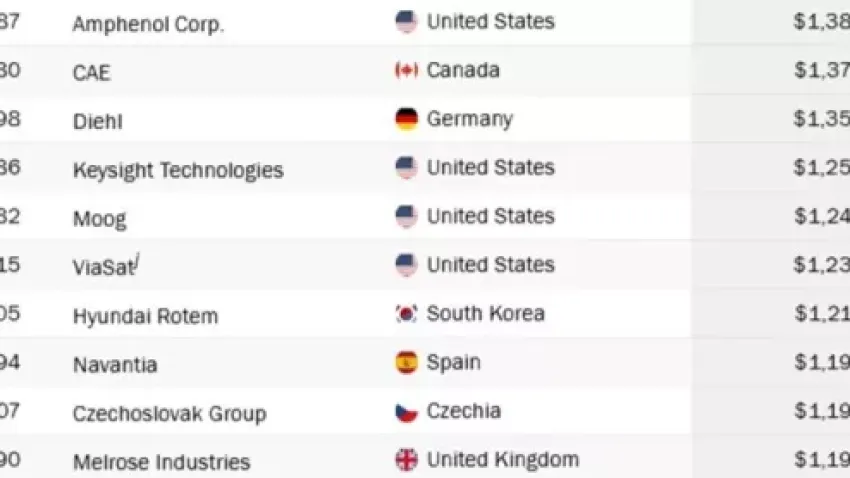Click the Navantia company name
This screenshot has width=850, height=478.
(115, 365)
